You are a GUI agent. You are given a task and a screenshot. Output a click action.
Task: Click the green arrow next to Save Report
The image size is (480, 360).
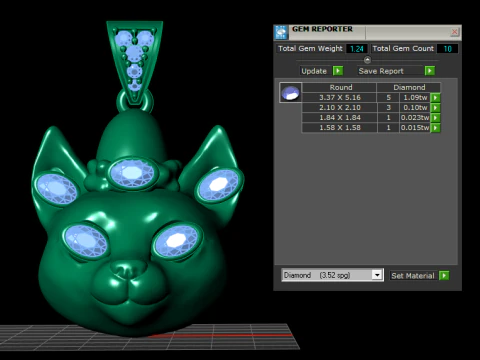click(x=430, y=71)
